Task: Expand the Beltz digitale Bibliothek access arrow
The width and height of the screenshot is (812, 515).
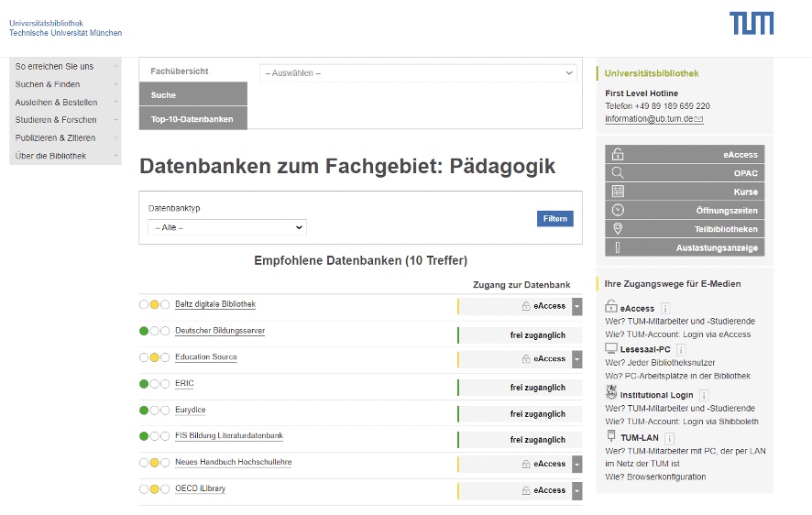Action: click(x=576, y=306)
